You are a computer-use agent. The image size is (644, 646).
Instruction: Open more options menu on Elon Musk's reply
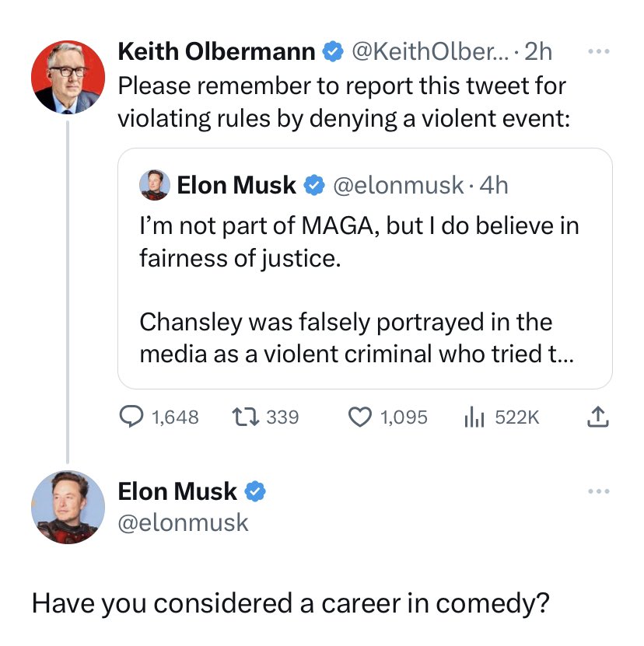click(599, 491)
